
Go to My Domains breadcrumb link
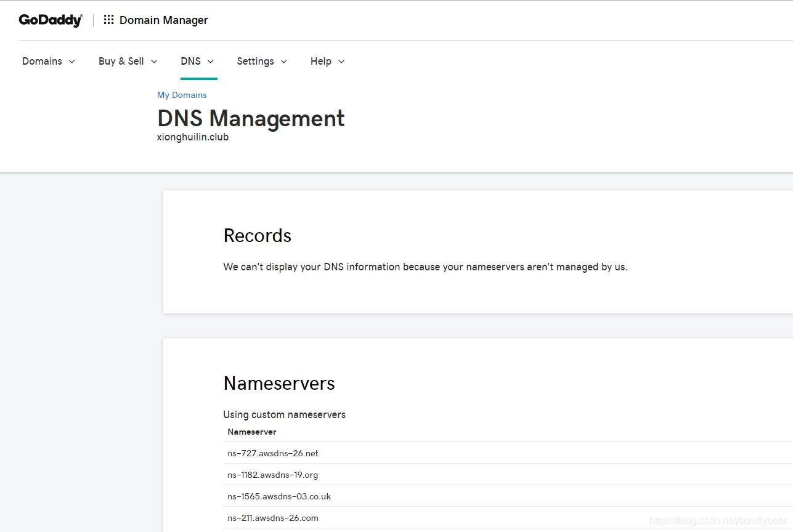[182, 95]
